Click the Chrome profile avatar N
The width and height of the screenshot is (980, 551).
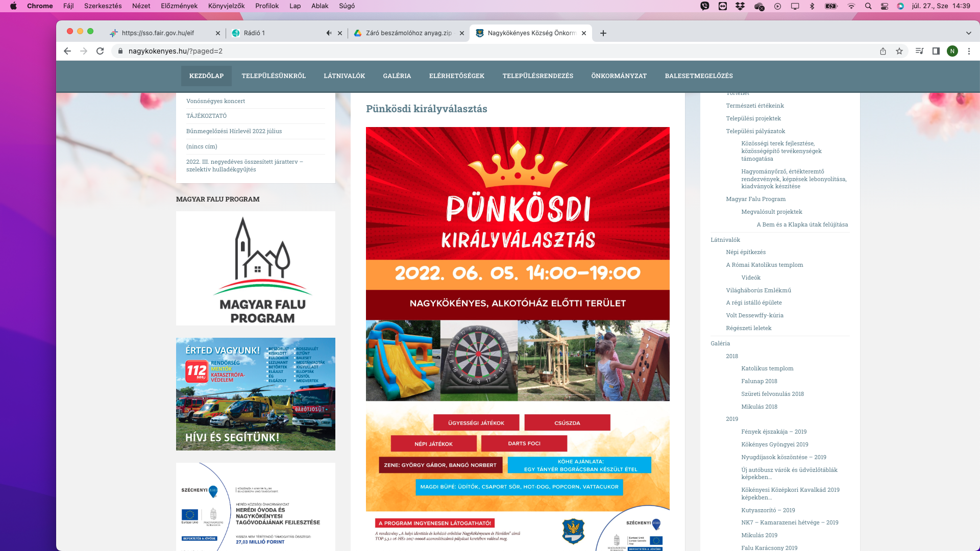pos(952,51)
